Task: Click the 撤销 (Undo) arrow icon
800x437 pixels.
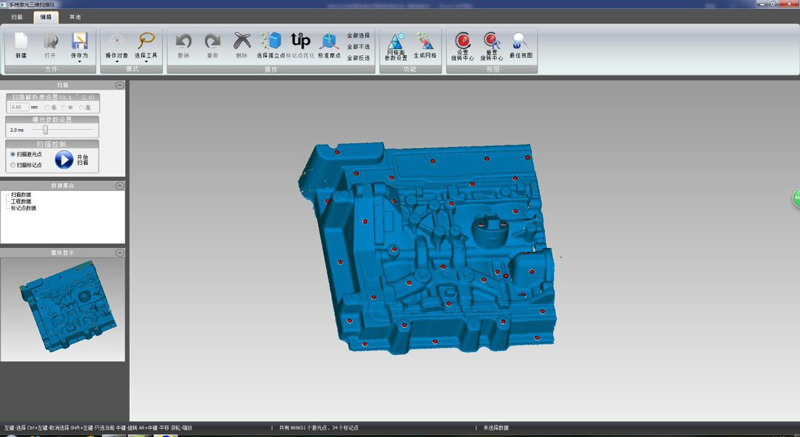Action: coord(183,42)
